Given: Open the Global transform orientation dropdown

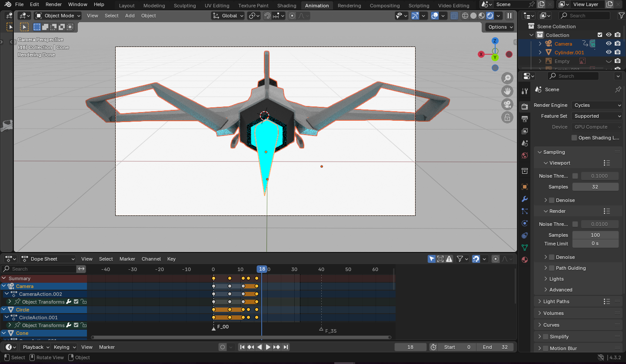Looking at the screenshot, I should pos(227,16).
